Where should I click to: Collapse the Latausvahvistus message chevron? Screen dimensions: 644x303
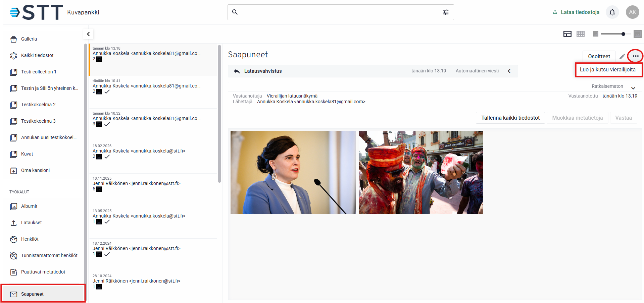[509, 71]
